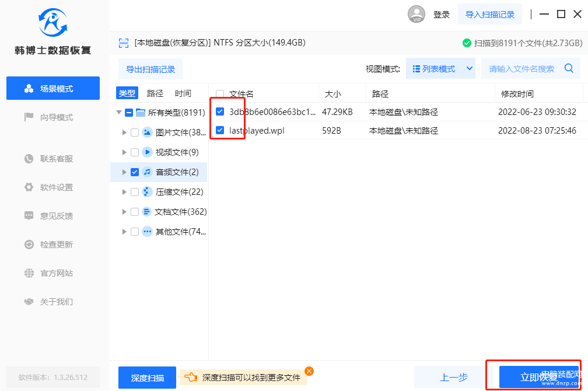Toggle the select-all checkbox beside 文件名
The height and width of the screenshot is (391, 588).
point(220,94)
